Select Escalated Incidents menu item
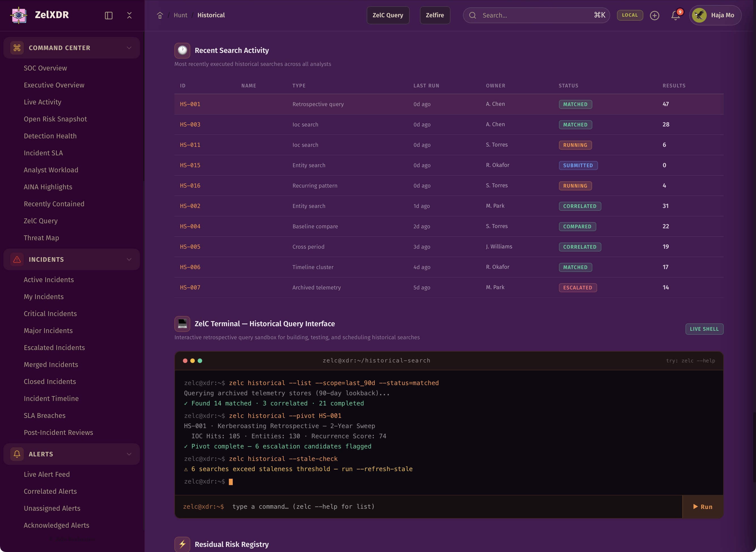The width and height of the screenshot is (756, 552). [x=54, y=347]
